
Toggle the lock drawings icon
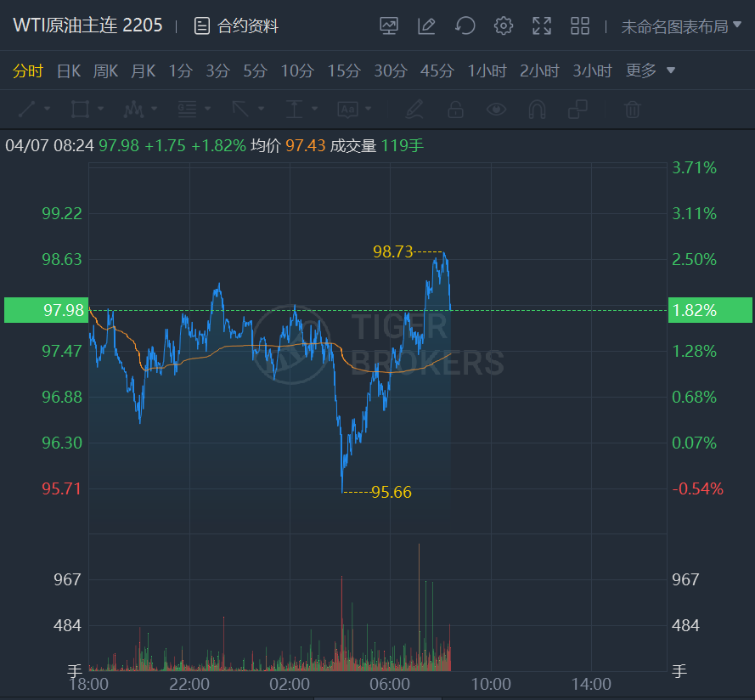tap(455, 110)
